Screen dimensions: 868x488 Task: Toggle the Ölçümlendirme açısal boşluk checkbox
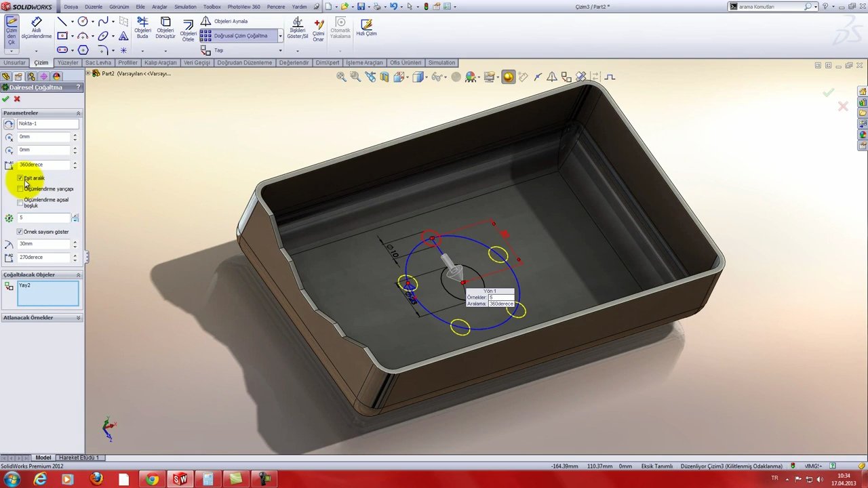coord(20,201)
